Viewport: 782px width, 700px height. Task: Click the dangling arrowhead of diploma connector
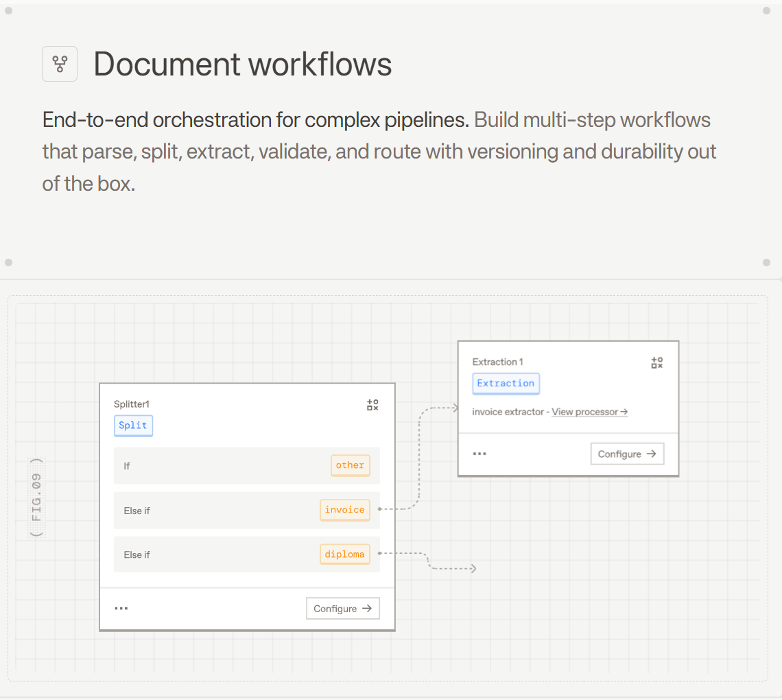point(472,568)
